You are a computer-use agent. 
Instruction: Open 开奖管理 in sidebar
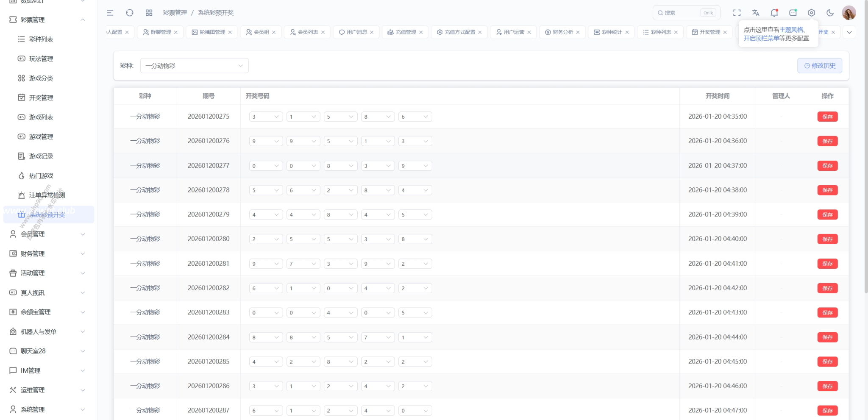point(49,97)
